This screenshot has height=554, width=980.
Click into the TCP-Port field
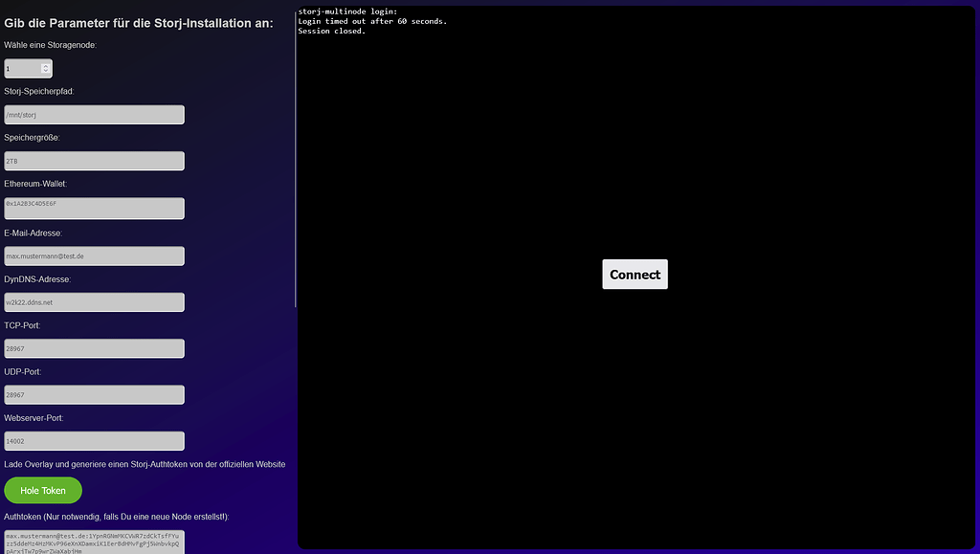click(x=94, y=348)
